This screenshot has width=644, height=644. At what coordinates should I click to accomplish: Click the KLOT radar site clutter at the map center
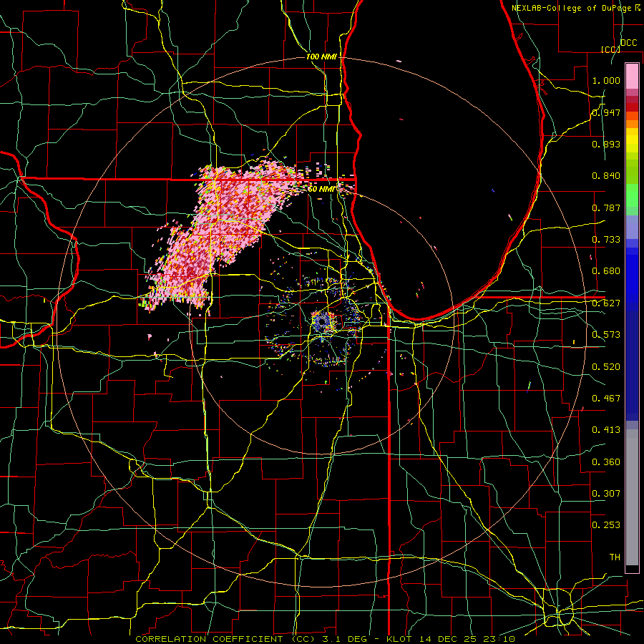321,321
